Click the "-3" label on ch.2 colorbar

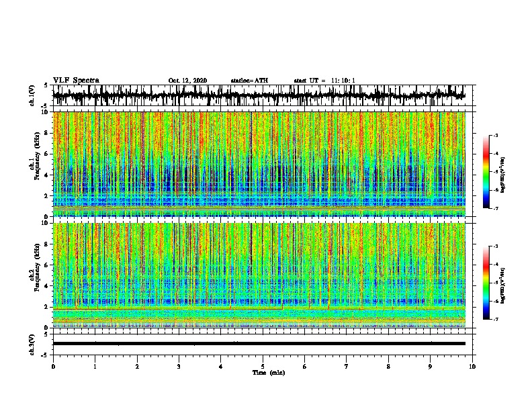(495, 246)
